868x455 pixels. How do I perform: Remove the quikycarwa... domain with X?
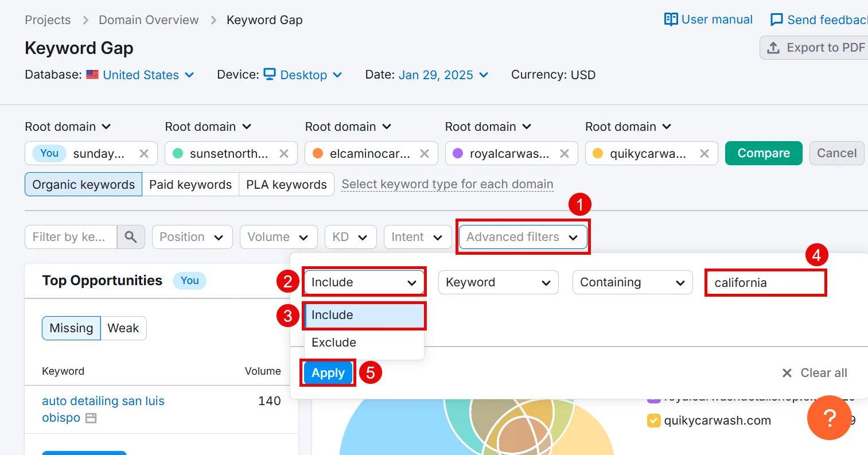[704, 153]
